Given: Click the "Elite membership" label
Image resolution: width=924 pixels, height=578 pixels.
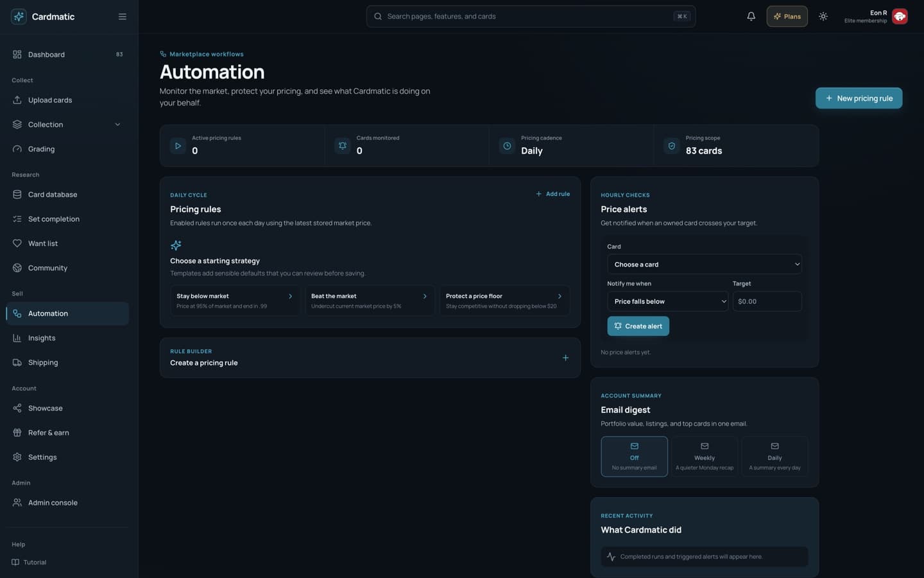Looking at the screenshot, I should point(866,21).
